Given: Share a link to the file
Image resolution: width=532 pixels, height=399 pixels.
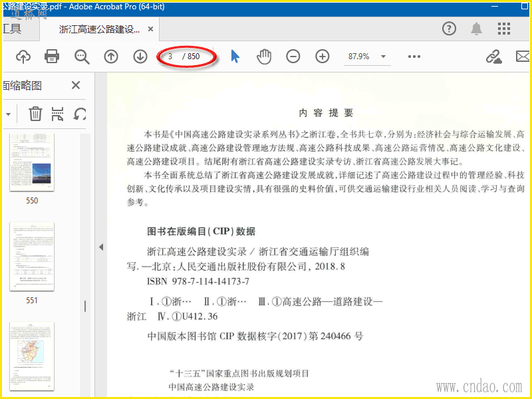Looking at the screenshot, I should click(493, 57).
